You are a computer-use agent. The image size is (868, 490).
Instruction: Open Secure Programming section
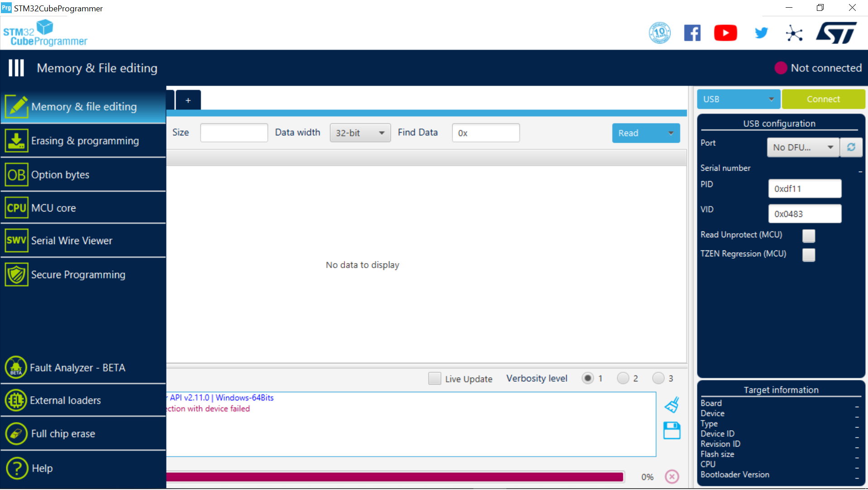pos(83,274)
